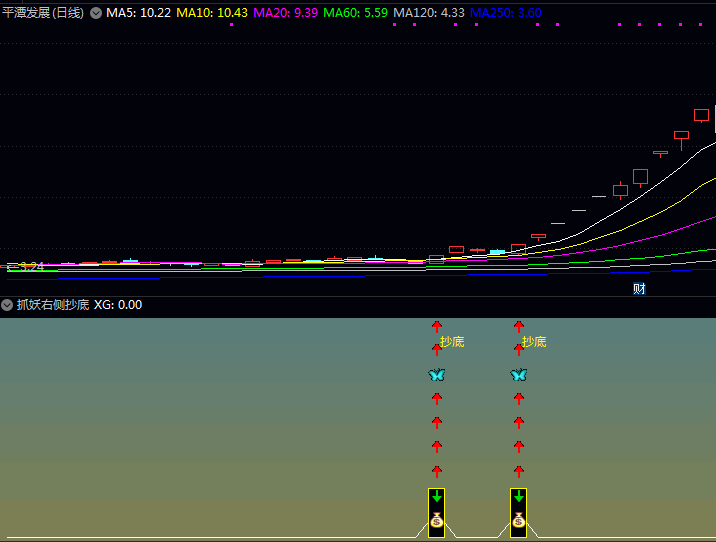Click the 财 finance marker icon
Screen dimensions: 716x542
(x=639, y=289)
